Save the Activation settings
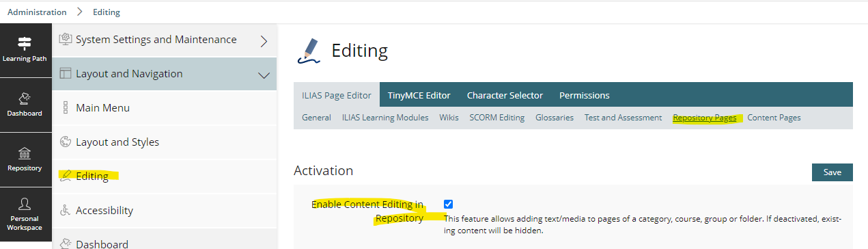This screenshot has width=868, height=249. [832, 172]
